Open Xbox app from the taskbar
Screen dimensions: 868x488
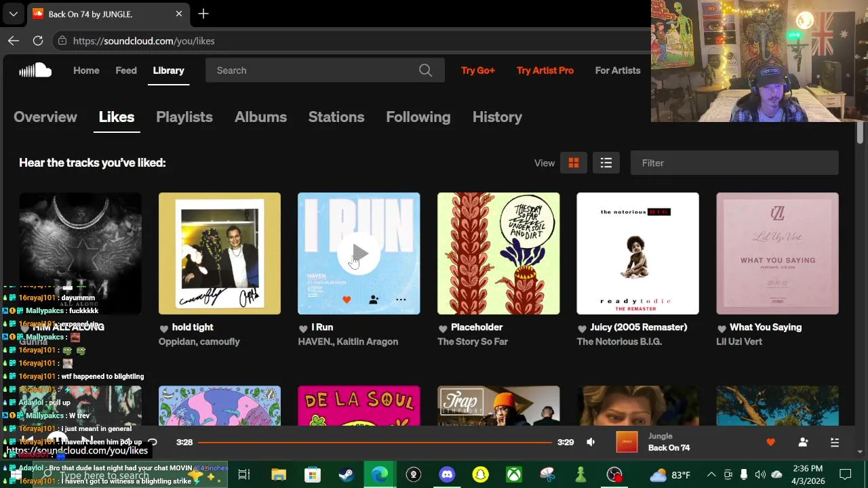coord(514,474)
